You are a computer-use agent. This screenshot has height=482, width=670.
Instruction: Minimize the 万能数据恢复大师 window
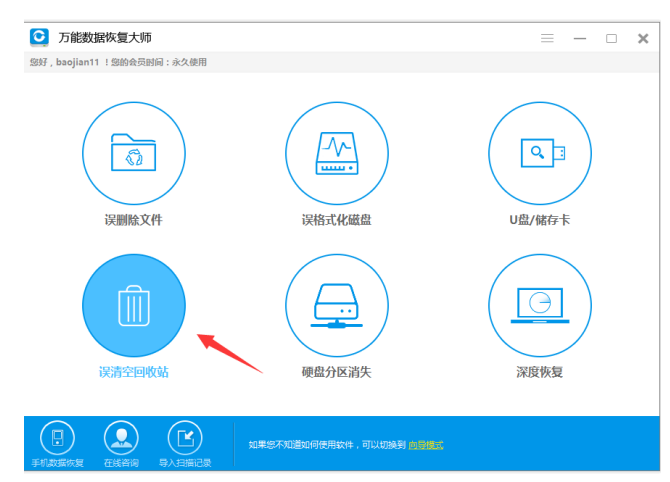click(579, 38)
